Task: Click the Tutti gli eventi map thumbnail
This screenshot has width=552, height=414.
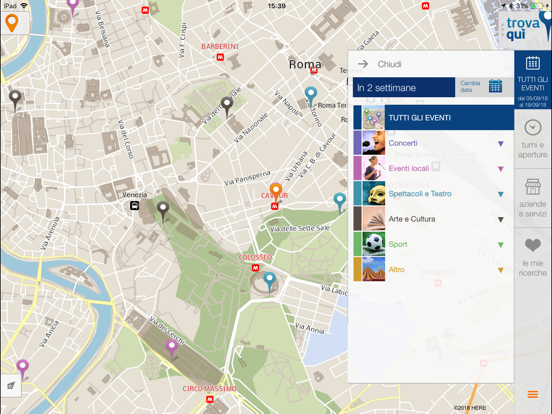Action: [x=374, y=118]
